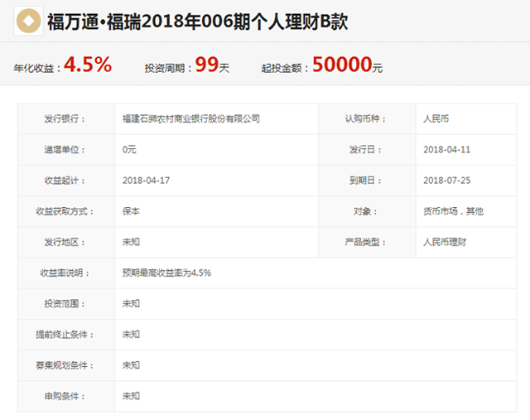Image resolution: width=530 pixels, height=420 pixels.
Task: Click the 发行银行 label cell
Action: point(66,119)
